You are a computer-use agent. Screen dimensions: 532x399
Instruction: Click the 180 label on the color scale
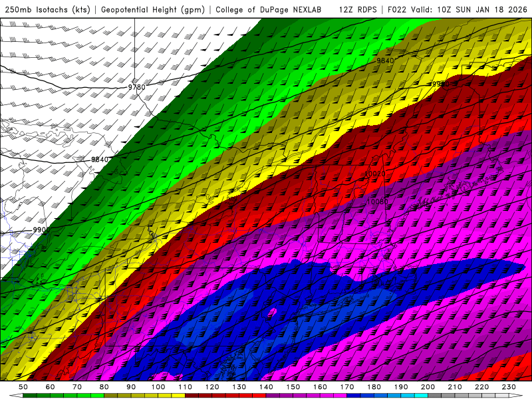coord(374,387)
